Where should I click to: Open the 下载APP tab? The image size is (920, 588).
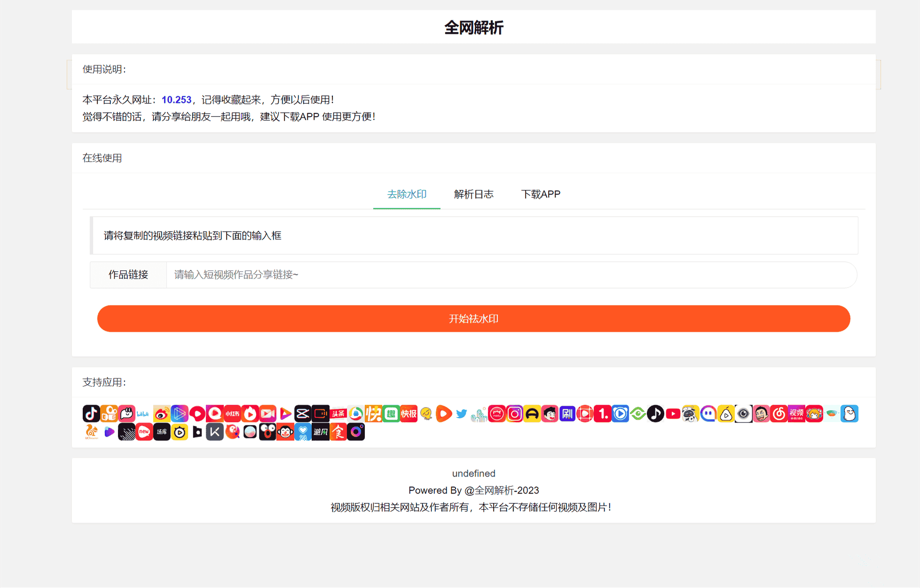541,194
